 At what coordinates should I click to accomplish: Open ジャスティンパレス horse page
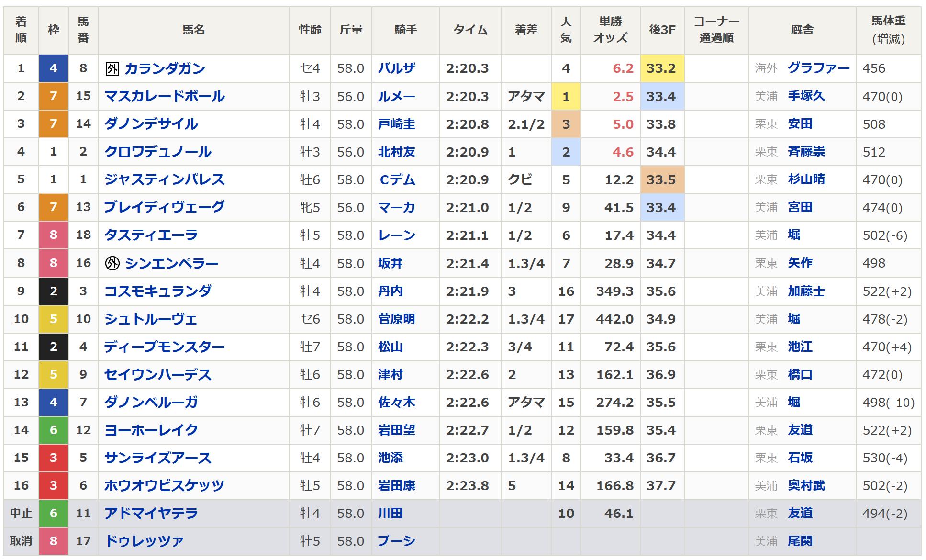[x=164, y=179]
